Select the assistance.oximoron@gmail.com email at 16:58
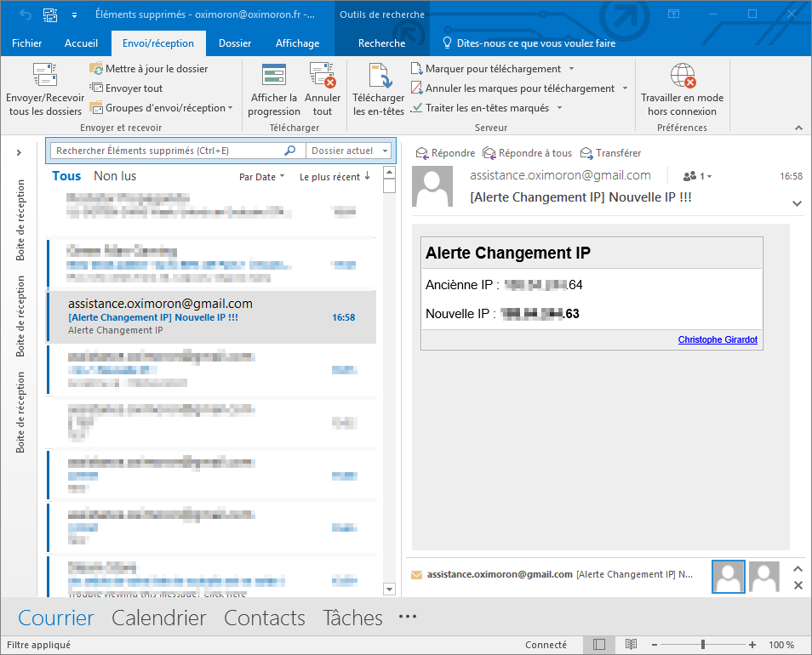This screenshot has width=812, height=655. coord(211,316)
